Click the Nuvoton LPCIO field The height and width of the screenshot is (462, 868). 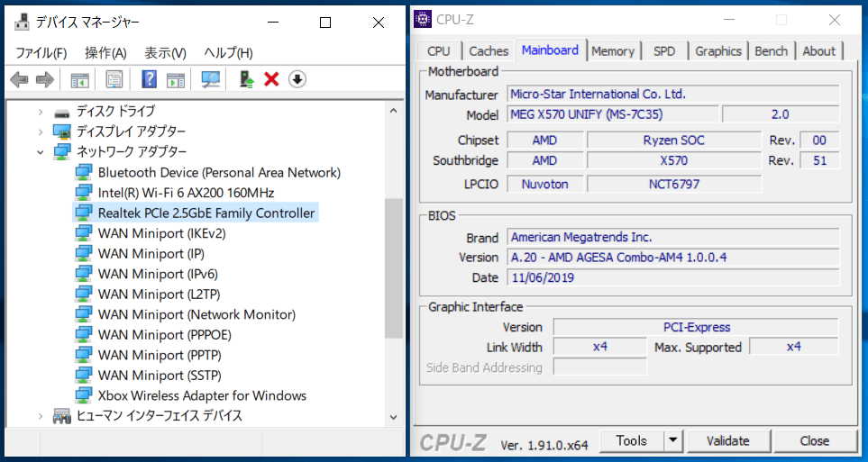point(544,185)
